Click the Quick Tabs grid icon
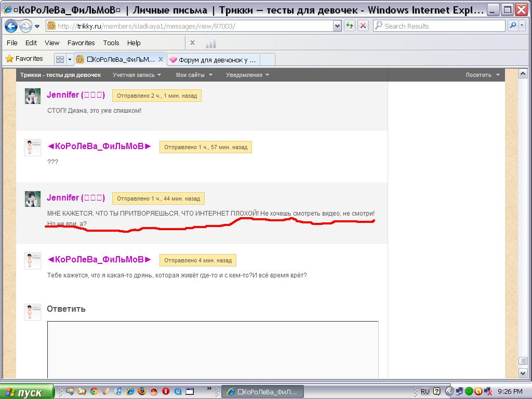 click(60, 59)
